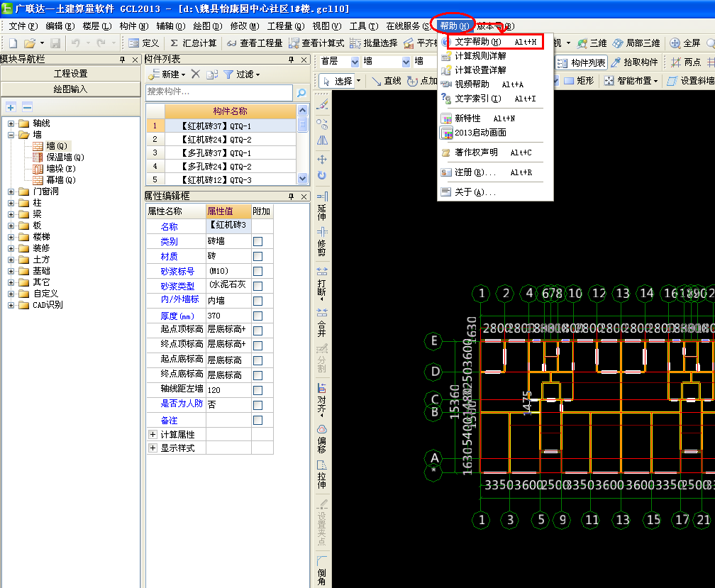The image size is (715, 588).
Task: Select row 【多孔砖37】QTQ-1 in list
Action: tap(221, 153)
